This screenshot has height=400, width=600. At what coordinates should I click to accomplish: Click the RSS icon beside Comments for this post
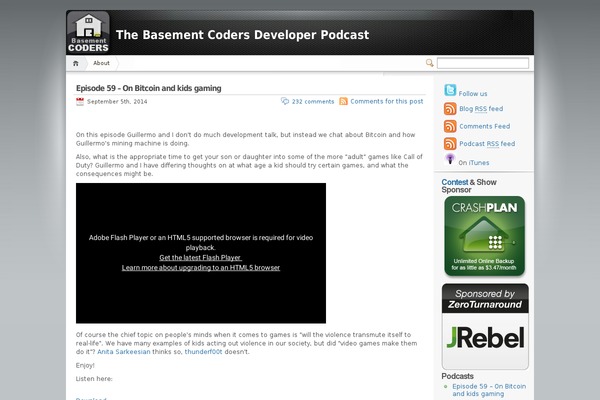[x=343, y=101]
